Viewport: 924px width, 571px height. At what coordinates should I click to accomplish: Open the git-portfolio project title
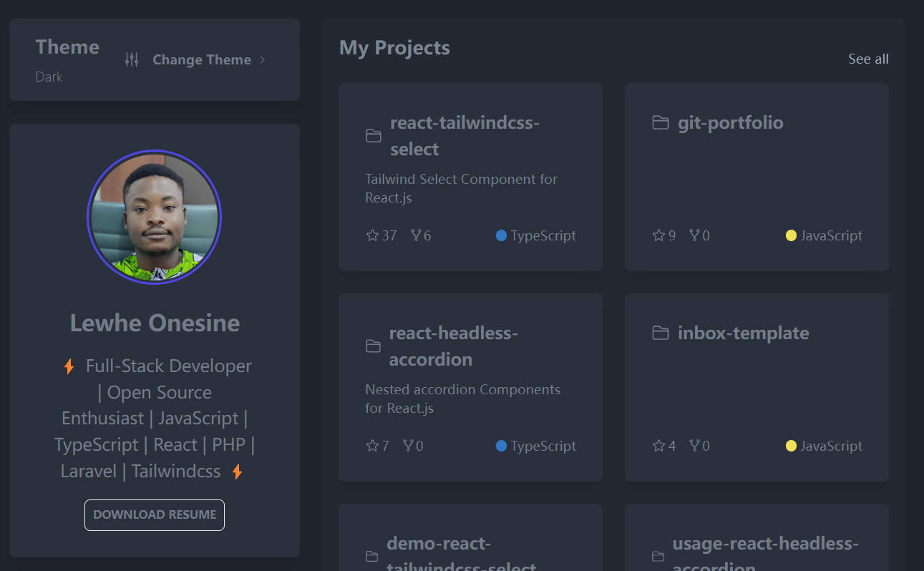point(730,123)
